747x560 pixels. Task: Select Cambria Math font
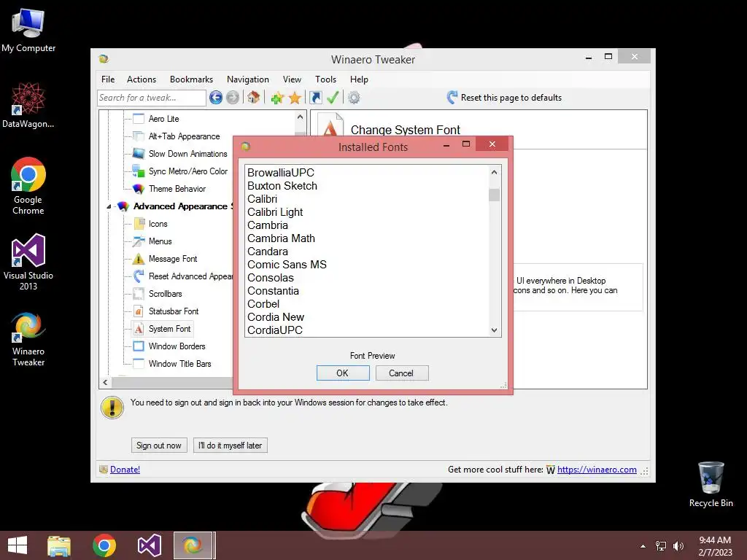point(281,238)
